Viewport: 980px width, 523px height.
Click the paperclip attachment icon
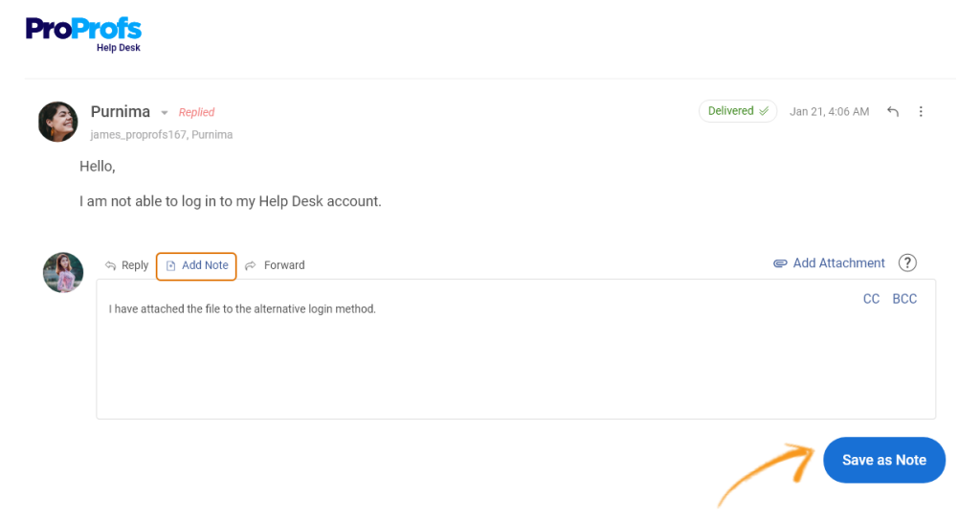tap(780, 263)
